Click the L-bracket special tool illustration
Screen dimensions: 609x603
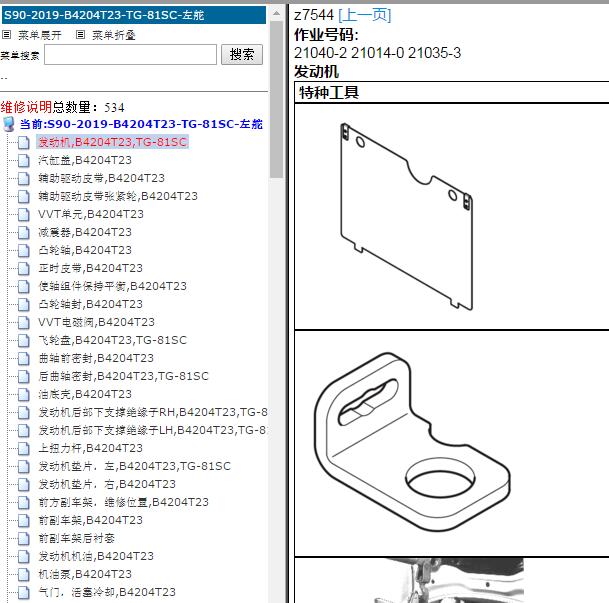tap(412, 441)
